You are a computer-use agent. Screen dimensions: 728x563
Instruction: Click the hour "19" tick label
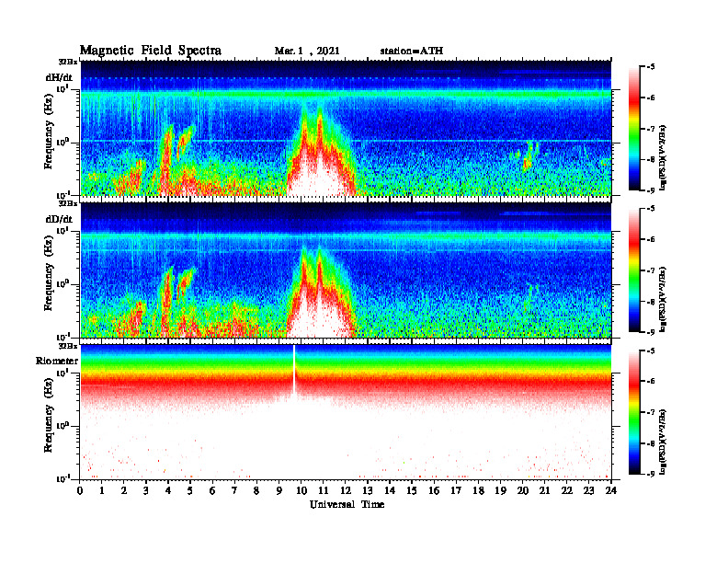500,491
